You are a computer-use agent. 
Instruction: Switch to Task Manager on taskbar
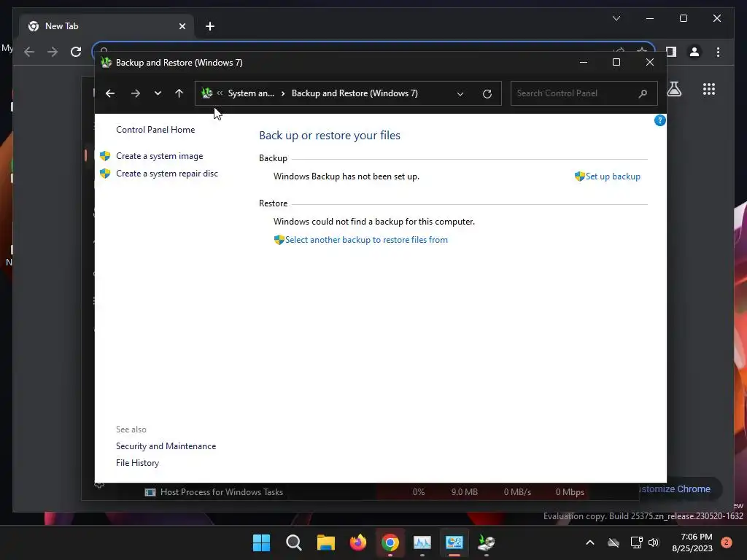click(422, 542)
